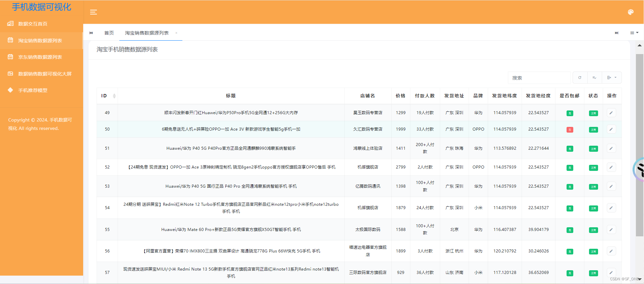Image resolution: width=644 pixels, height=284 pixels.
Task: Toggle 状态 badge in row 50
Action: (x=593, y=130)
